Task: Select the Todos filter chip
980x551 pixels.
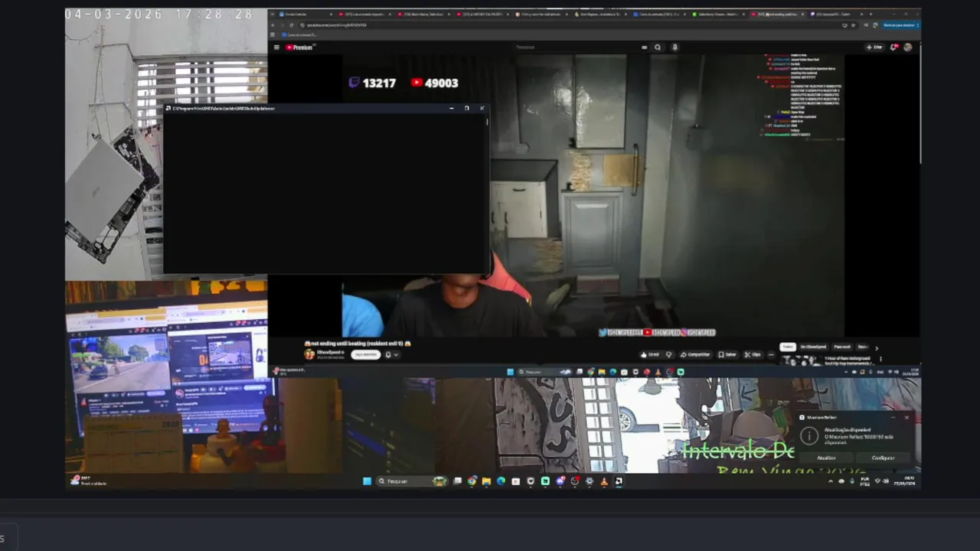Action: click(x=788, y=347)
